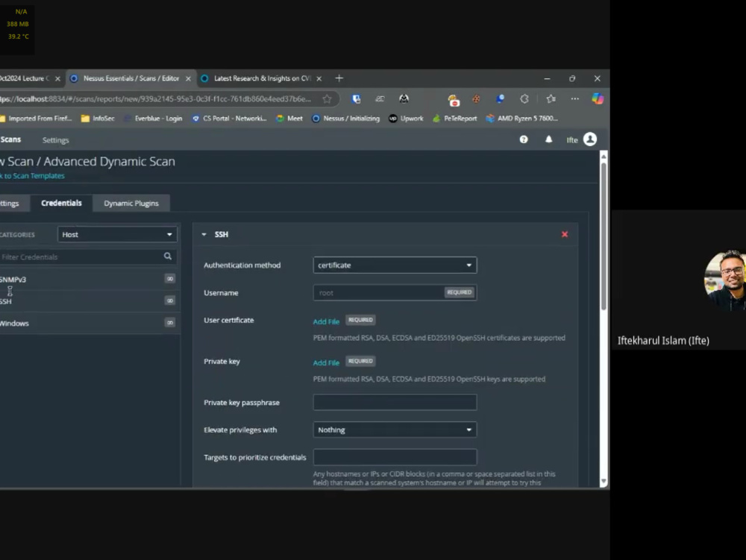746x560 pixels.
Task: Open the Ifte user account avatar
Action: 590,139
